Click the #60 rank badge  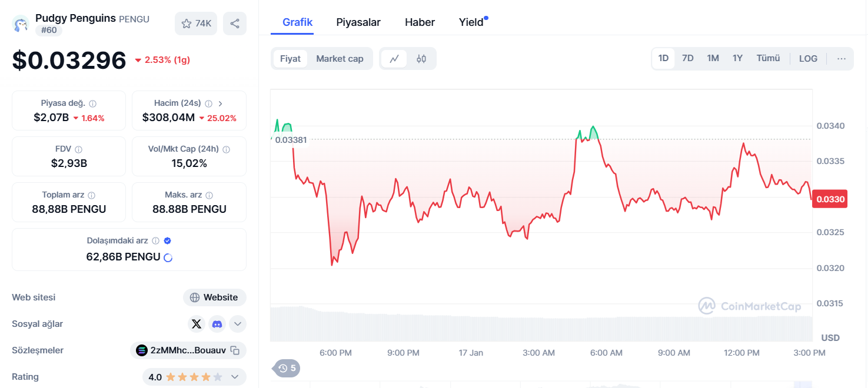click(x=49, y=30)
